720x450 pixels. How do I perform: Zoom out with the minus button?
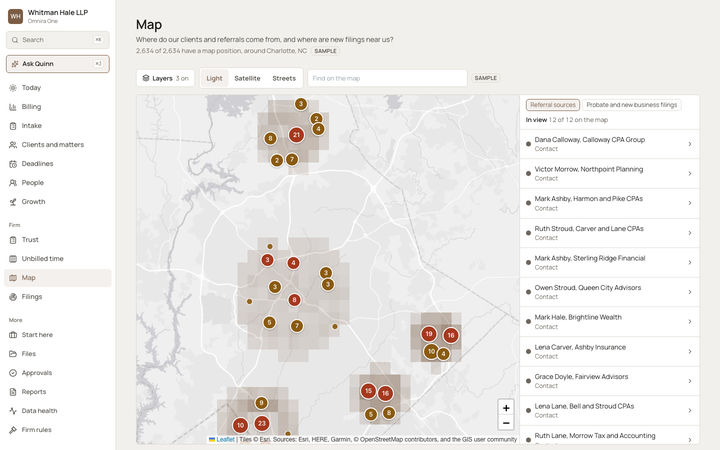506,423
